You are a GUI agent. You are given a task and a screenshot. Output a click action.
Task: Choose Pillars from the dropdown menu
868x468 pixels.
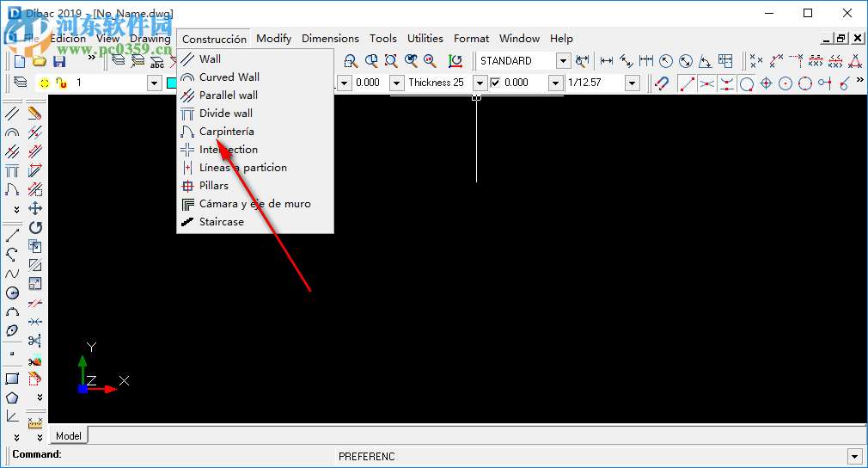click(x=255, y=186)
